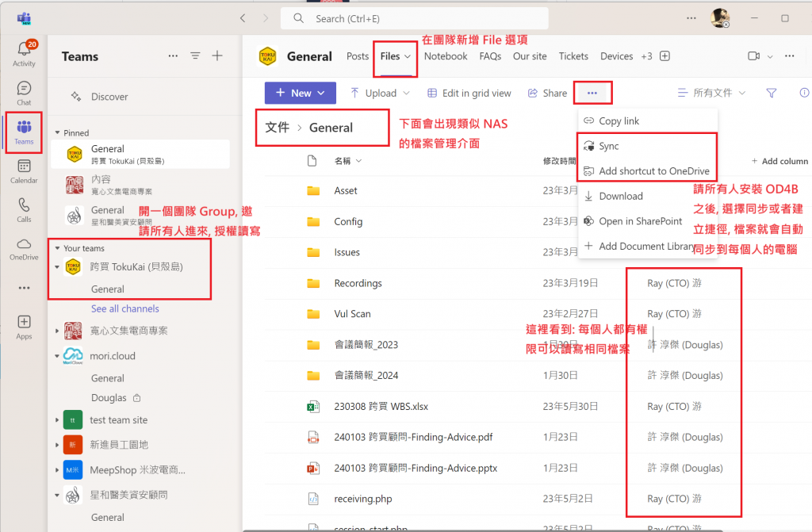The height and width of the screenshot is (532, 812).
Task: Click the forward navigation arrow
Action: pos(266,19)
